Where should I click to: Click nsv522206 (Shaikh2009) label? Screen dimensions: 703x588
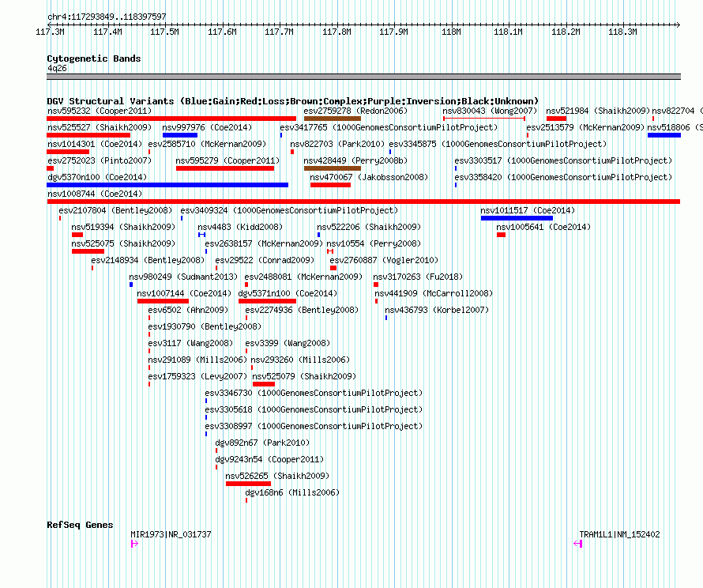pyautogui.click(x=369, y=227)
